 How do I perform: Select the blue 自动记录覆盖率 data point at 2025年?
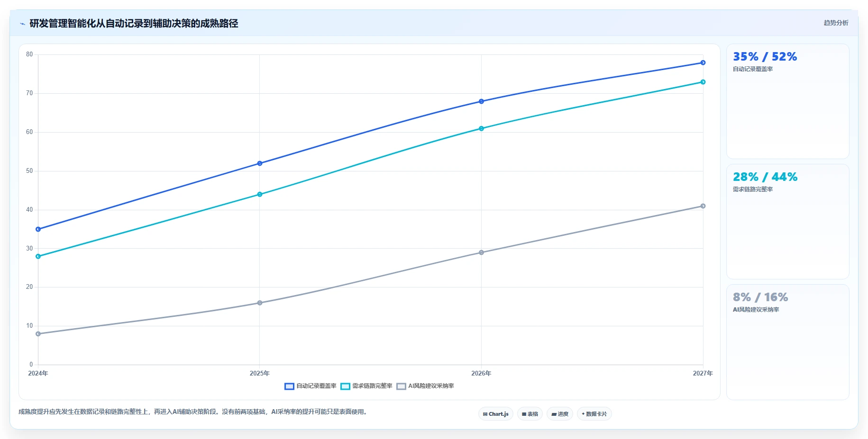[260, 163]
